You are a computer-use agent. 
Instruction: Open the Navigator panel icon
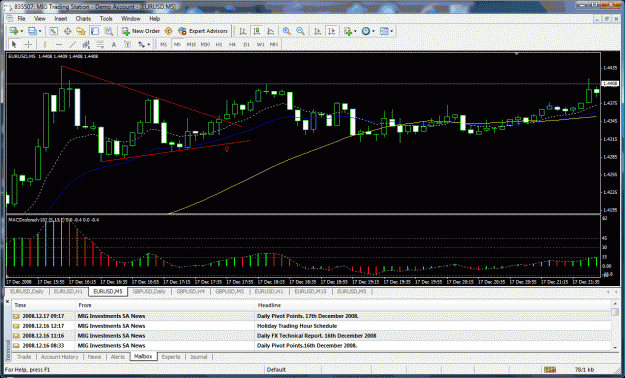click(81, 31)
